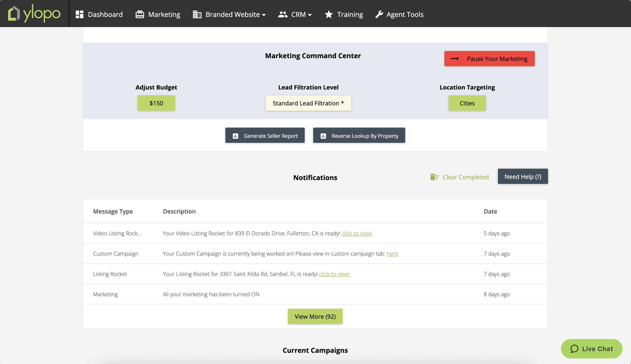Screen dimensions: 631x364
Task: Click the Training star icon
Action: (329, 14)
